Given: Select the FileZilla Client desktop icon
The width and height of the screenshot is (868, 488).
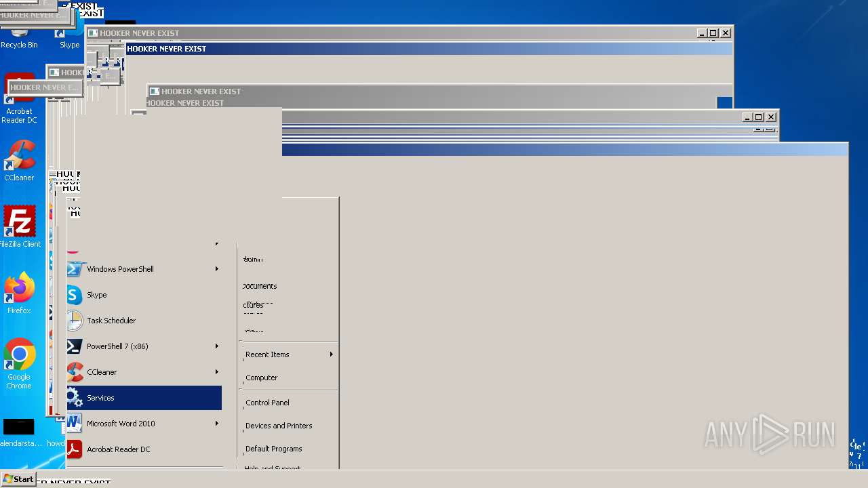Looking at the screenshot, I should click(x=19, y=227).
